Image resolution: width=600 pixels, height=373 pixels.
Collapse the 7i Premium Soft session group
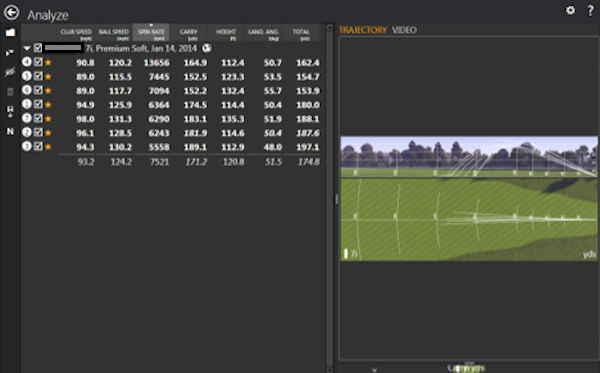pyautogui.click(x=27, y=48)
